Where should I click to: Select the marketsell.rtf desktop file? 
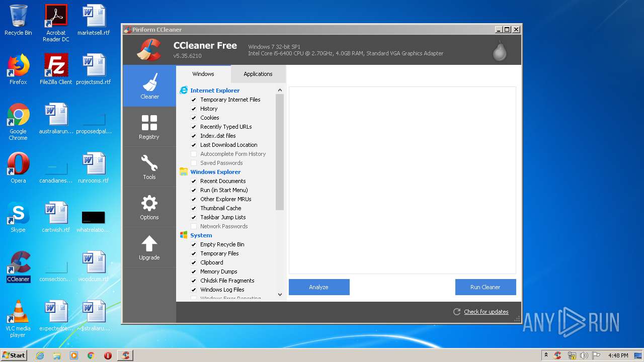tap(94, 21)
